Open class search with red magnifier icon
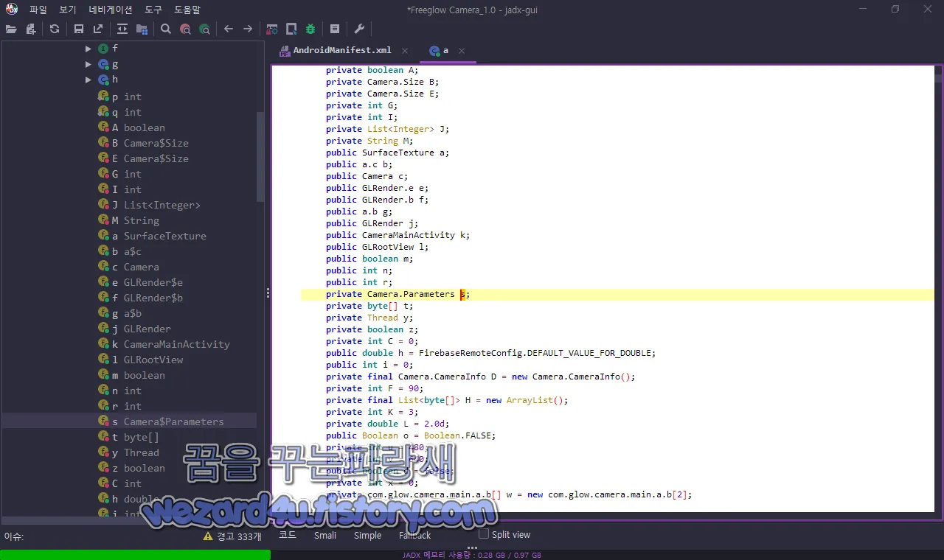 coord(185,29)
